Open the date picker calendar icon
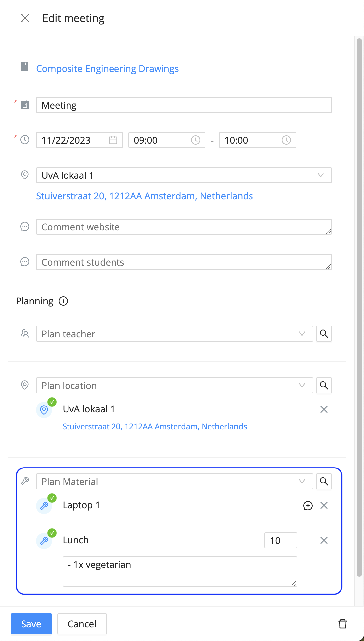Screen dimensions: 364x641 pos(113,140)
